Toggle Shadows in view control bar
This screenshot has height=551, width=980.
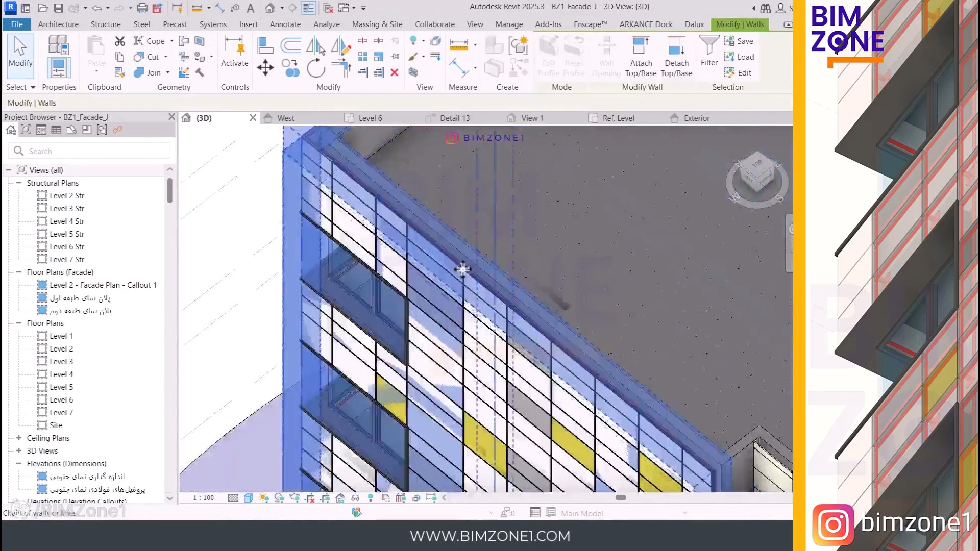pos(279,498)
